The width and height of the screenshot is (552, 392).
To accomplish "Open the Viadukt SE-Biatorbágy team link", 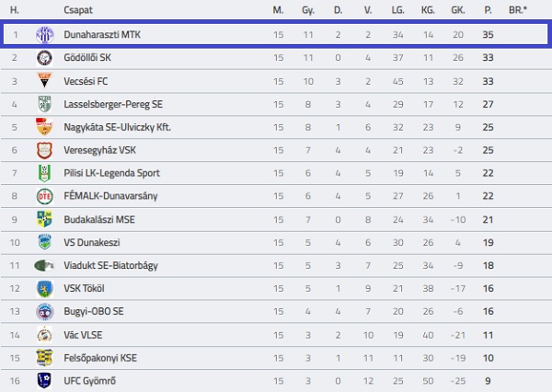I will coord(110,265).
